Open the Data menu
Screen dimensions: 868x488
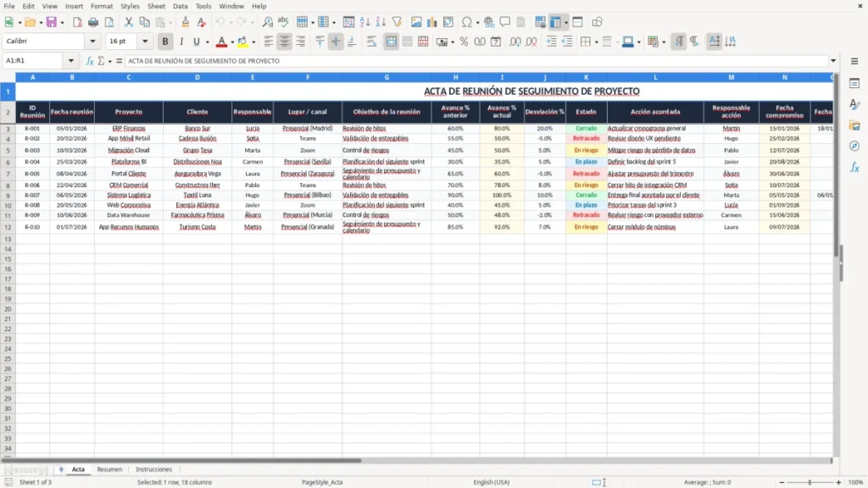point(180,6)
